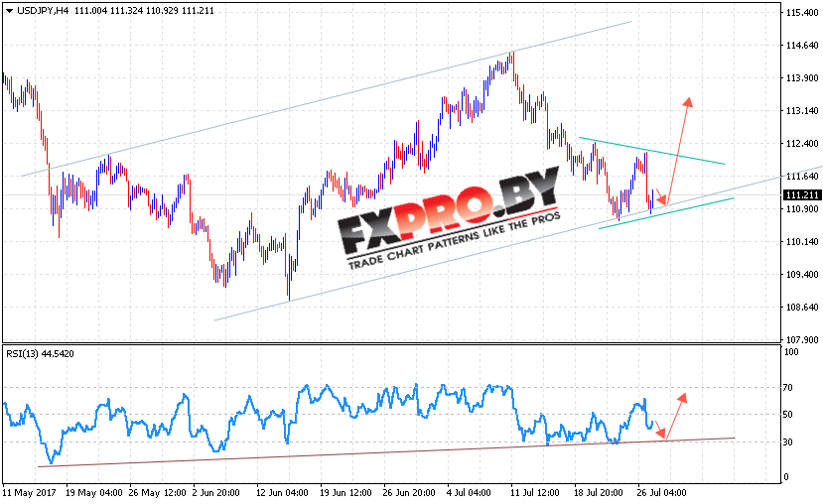Viewport: 823px width, 504px height.
Task: Select the RSI(13) 44.5420 indicator label
Action: (x=40, y=354)
